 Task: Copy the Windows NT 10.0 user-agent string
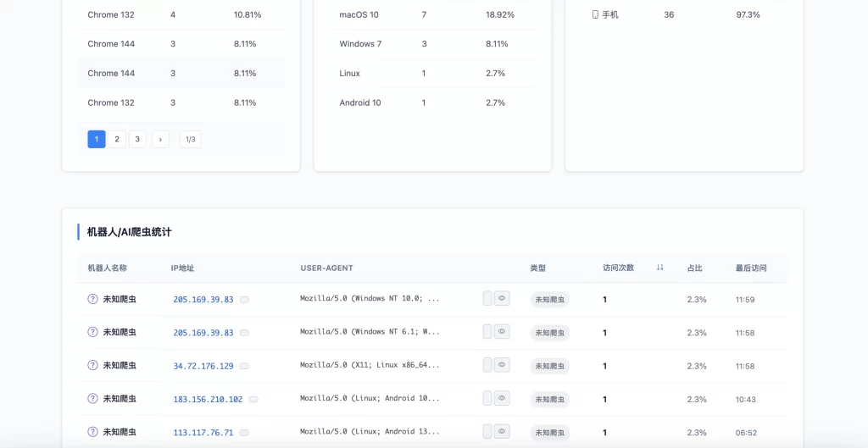tap(487, 298)
